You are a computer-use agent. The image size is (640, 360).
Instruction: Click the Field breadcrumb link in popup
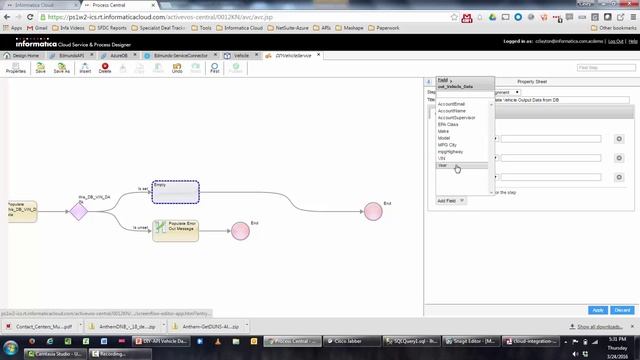coord(442,80)
